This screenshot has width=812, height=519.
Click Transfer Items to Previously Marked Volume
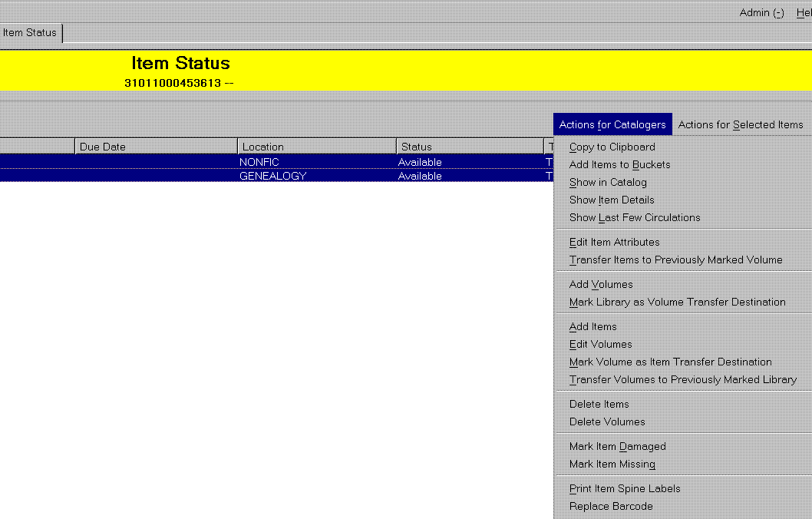675,259
